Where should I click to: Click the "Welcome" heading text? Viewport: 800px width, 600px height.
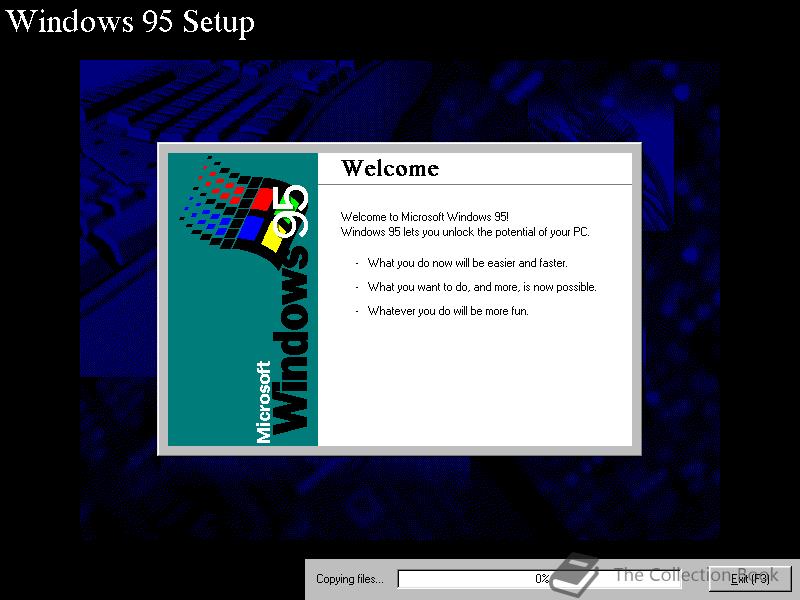[x=390, y=168]
